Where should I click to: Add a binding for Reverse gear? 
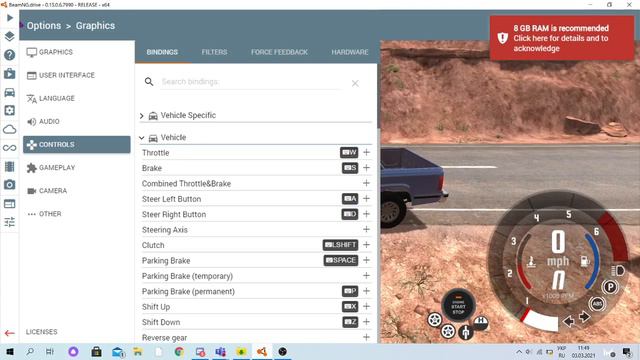click(367, 337)
